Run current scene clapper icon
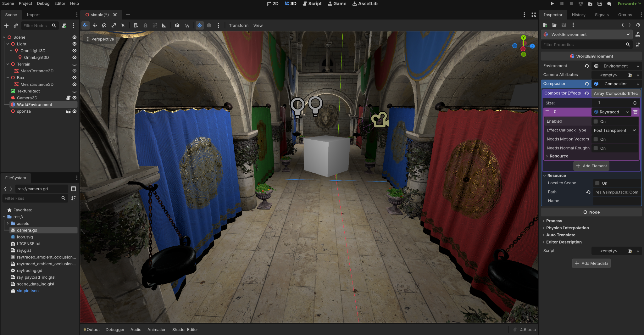 (590, 4)
